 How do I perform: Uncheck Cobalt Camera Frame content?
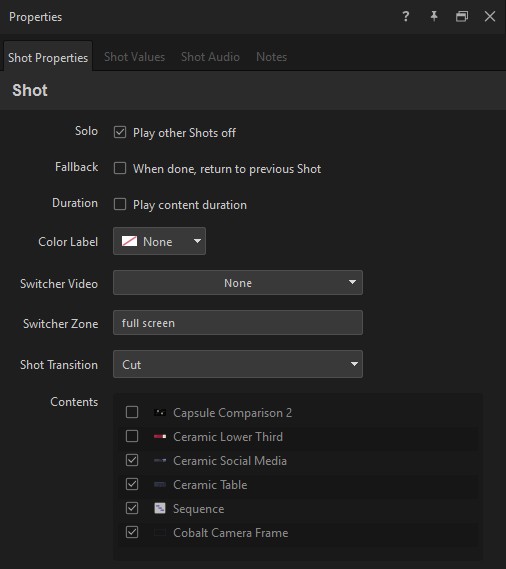[132, 532]
